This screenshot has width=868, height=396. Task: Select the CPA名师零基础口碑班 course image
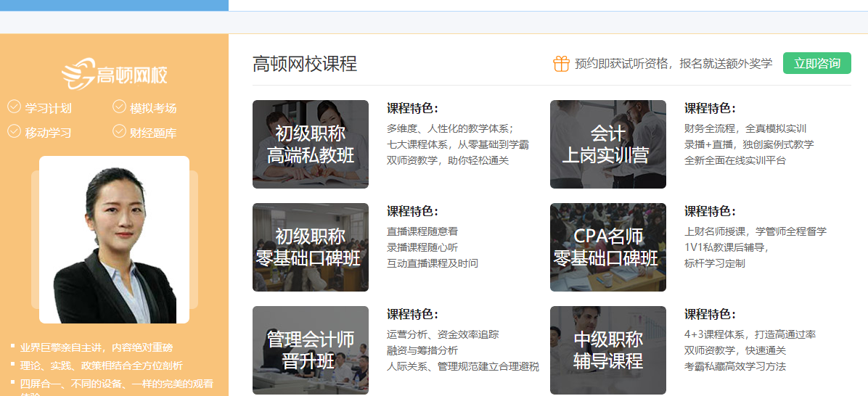point(607,247)
